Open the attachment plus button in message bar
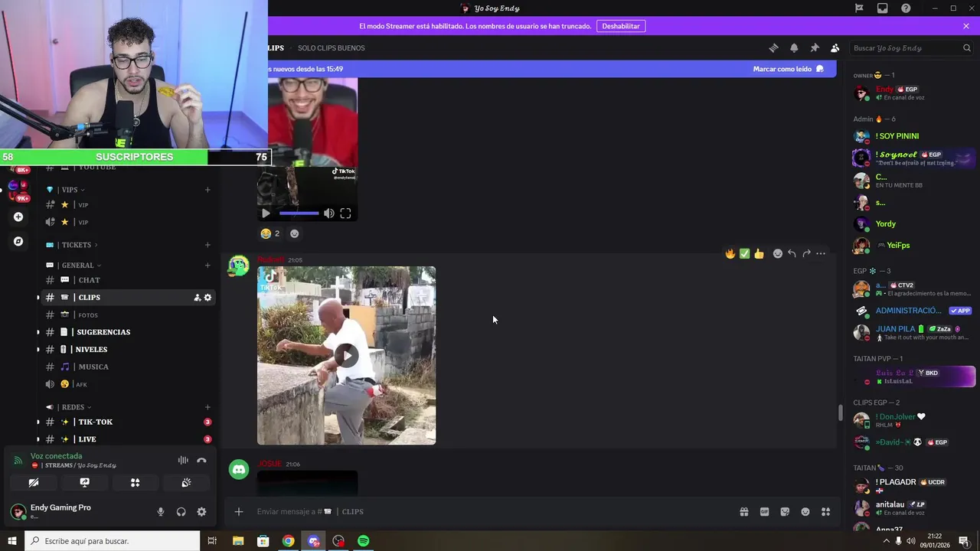Viewport: 980px width, 551px height. [x=239, y=511]
